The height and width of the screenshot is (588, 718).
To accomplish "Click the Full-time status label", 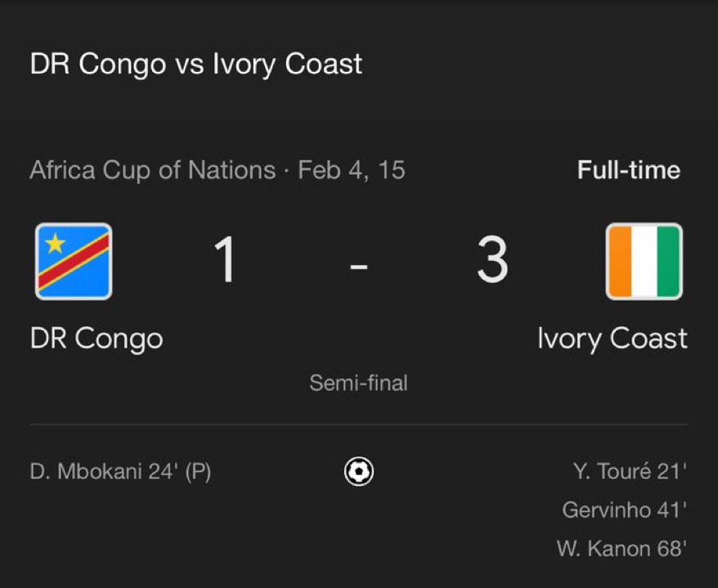I will pyautogui.click(x=629, y=170).
